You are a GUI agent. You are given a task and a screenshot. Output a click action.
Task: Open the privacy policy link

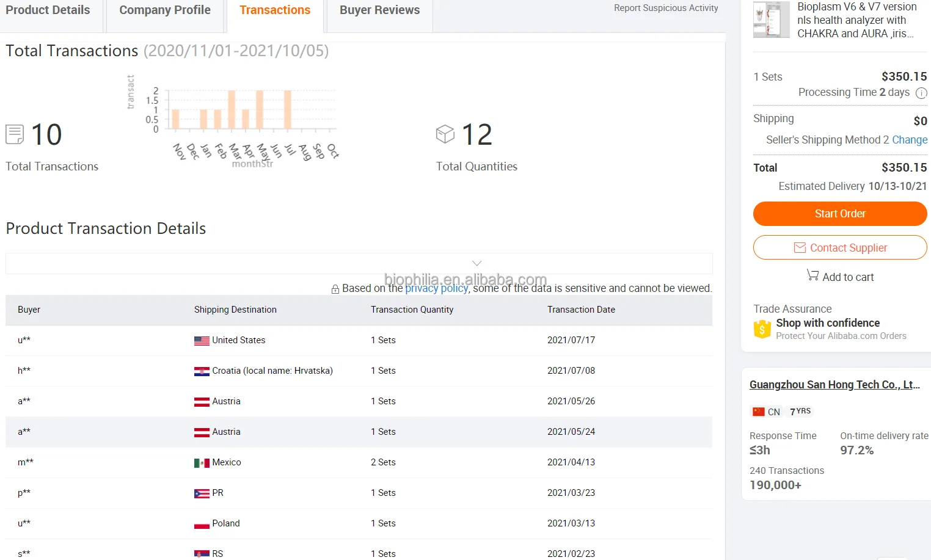pyautogui.click(x=436, y=288)
